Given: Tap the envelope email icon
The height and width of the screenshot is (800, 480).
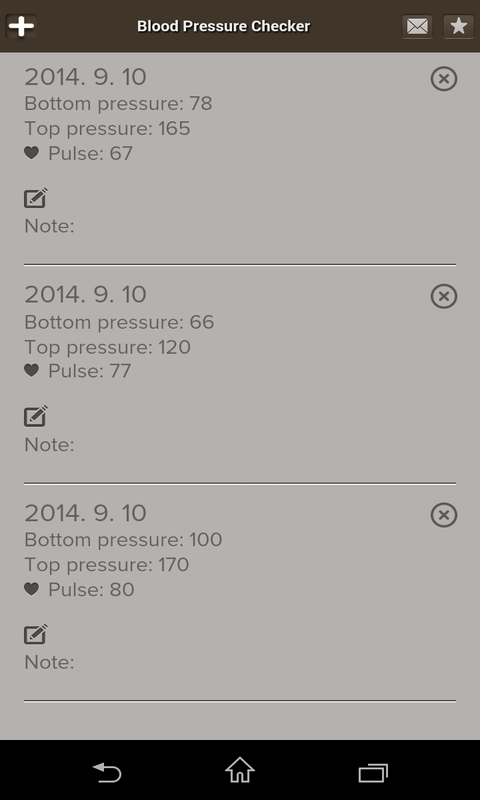Looking at the screenshot, I should pos(417,26).
